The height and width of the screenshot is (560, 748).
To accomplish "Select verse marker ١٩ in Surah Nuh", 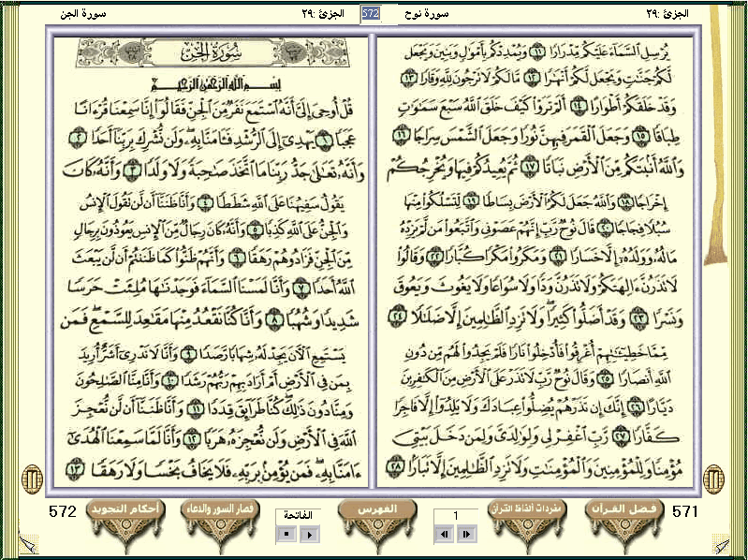I will click(471, 201).
